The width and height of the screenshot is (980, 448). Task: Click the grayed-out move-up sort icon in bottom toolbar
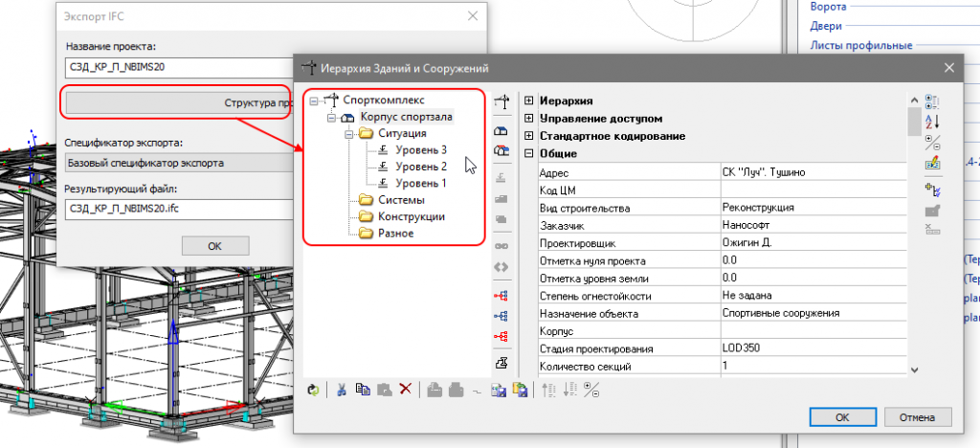(548, 390)
